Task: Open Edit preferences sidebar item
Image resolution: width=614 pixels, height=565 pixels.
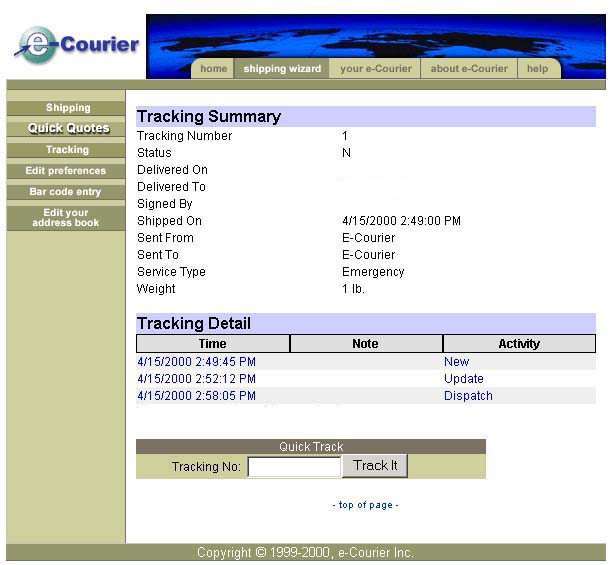Action: tap(66, 171)
